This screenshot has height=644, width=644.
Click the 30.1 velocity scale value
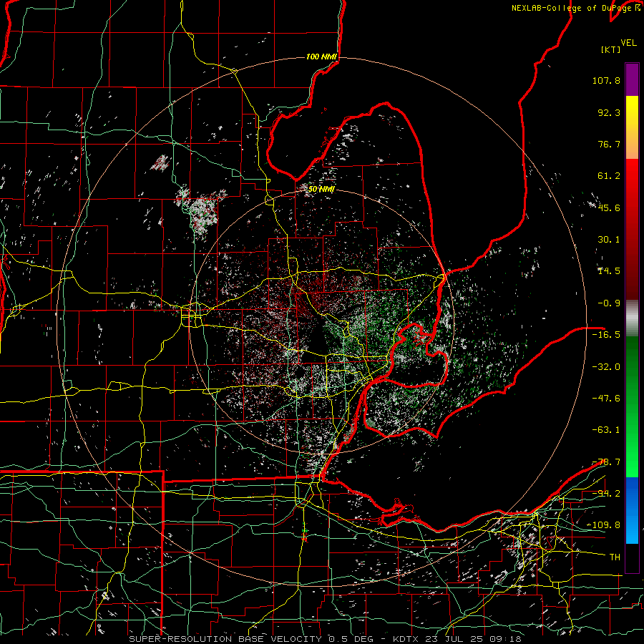tap(609, 240)
